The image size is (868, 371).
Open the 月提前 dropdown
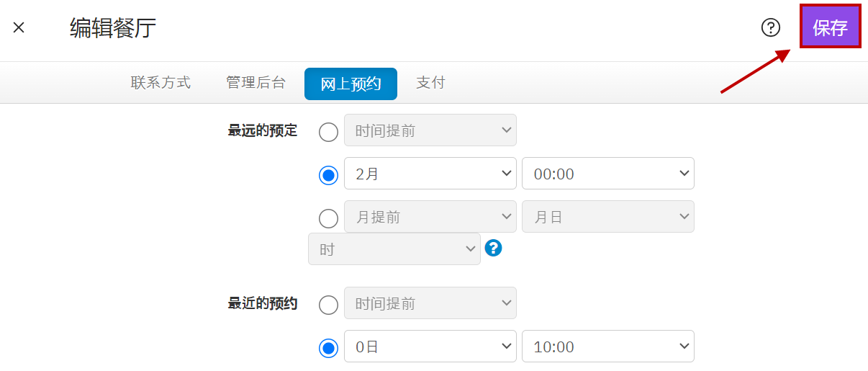click(x=430, y=217)
